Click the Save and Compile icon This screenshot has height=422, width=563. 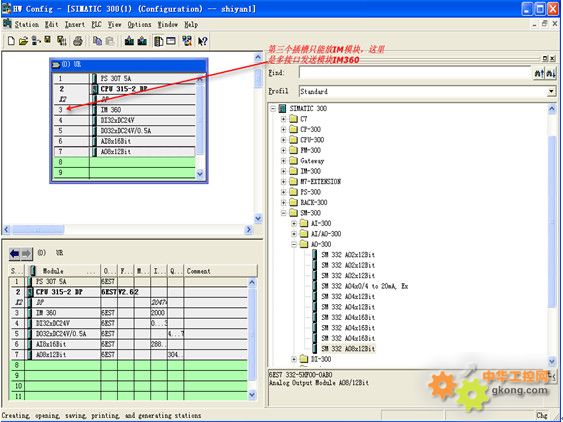(x=62, y=41)
